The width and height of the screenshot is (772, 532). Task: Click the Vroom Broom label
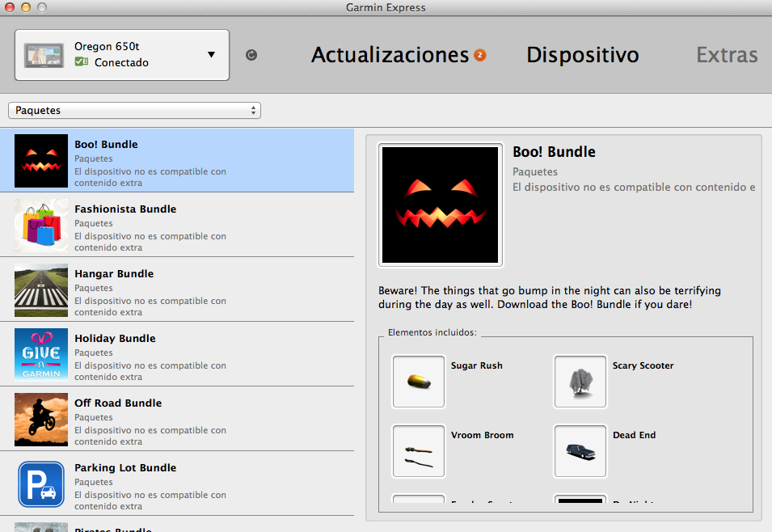tap(482, 435)
